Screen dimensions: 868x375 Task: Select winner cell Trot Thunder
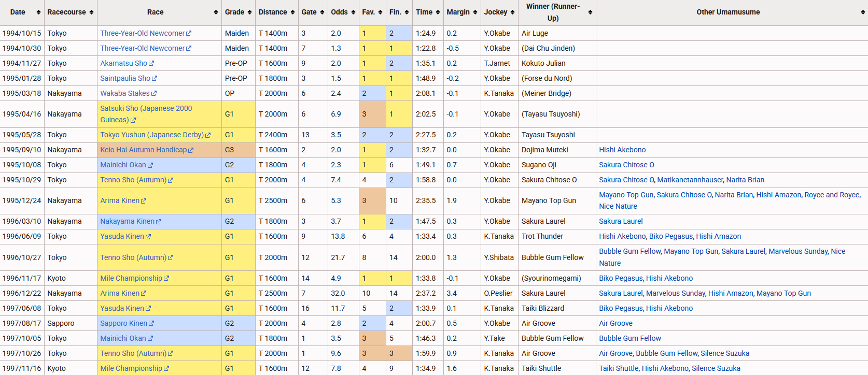[x=557, y=236]
